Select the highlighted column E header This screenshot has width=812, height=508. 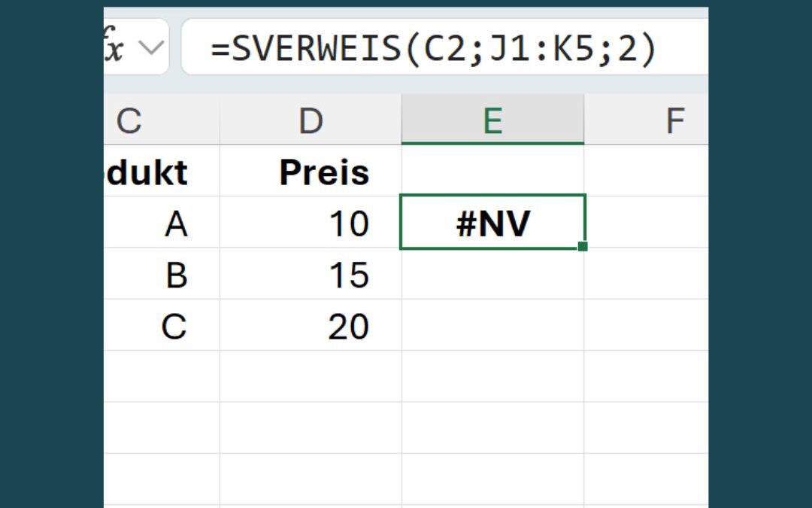[493, 120]
